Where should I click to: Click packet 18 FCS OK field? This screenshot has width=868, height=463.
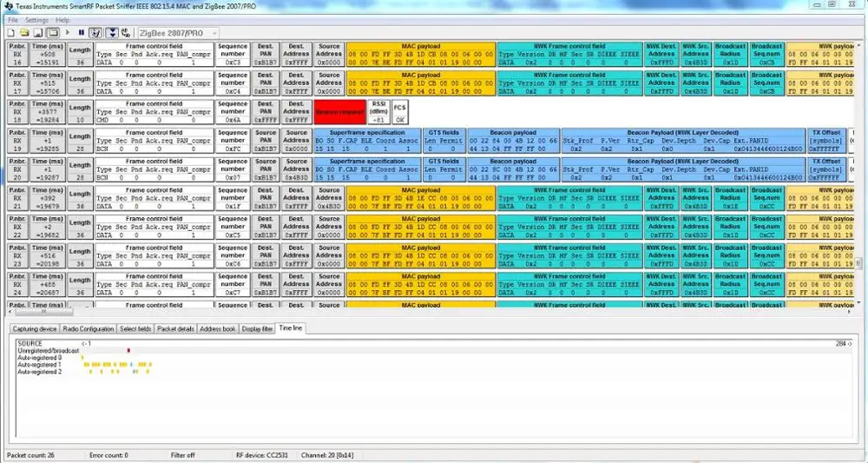(399, 112)
